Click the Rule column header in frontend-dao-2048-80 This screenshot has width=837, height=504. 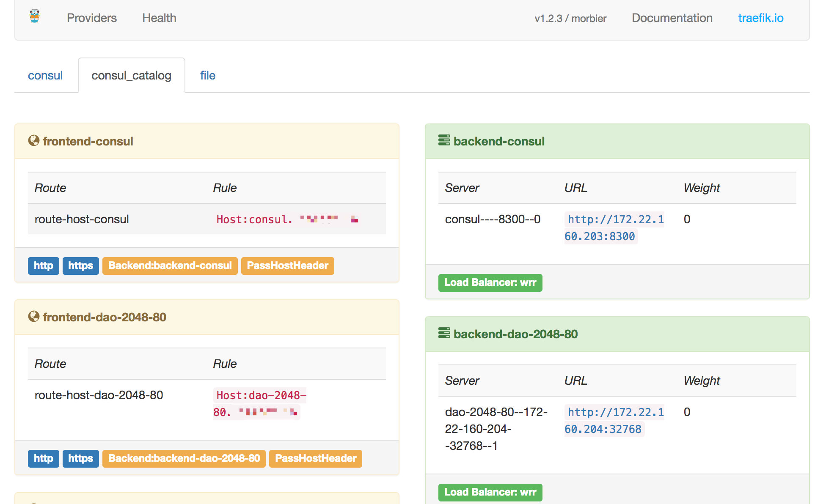click(x=225, y=364)
